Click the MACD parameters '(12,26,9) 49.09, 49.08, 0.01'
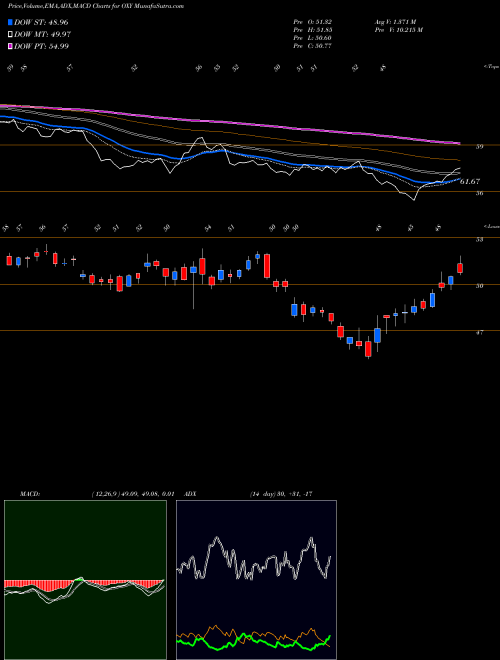500x660 pixels. click(x=132, y=494)
